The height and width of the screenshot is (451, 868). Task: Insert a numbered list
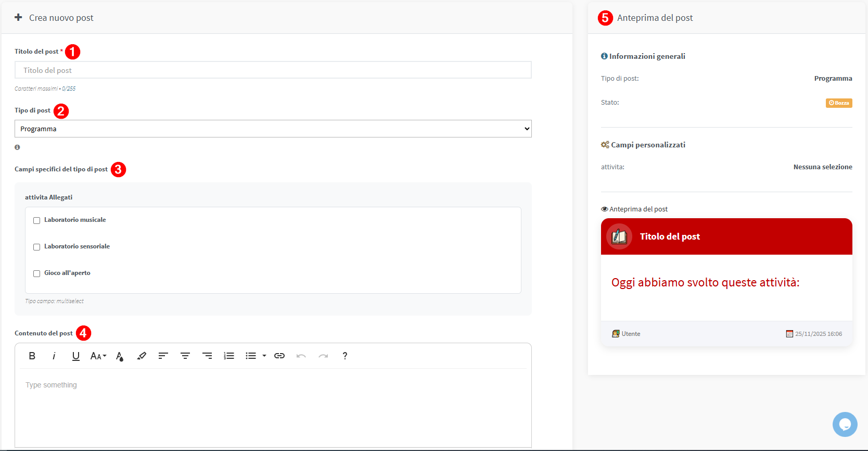229,356
